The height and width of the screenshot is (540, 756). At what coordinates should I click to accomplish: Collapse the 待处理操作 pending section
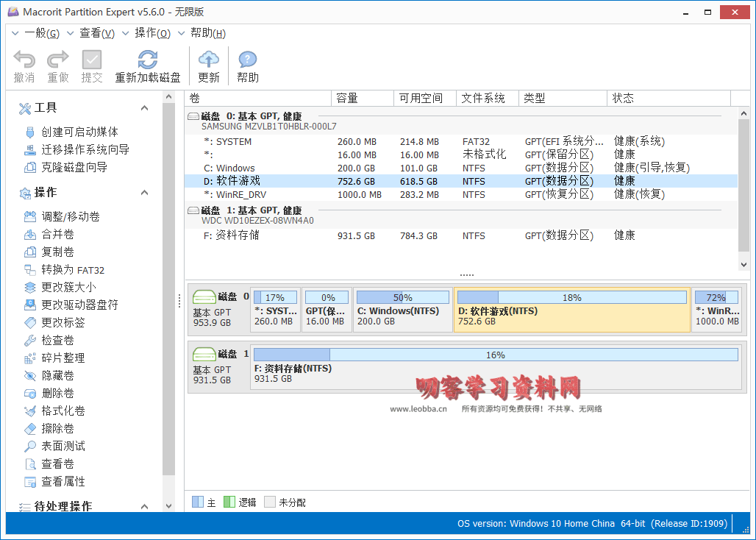(x=144, y=506)
